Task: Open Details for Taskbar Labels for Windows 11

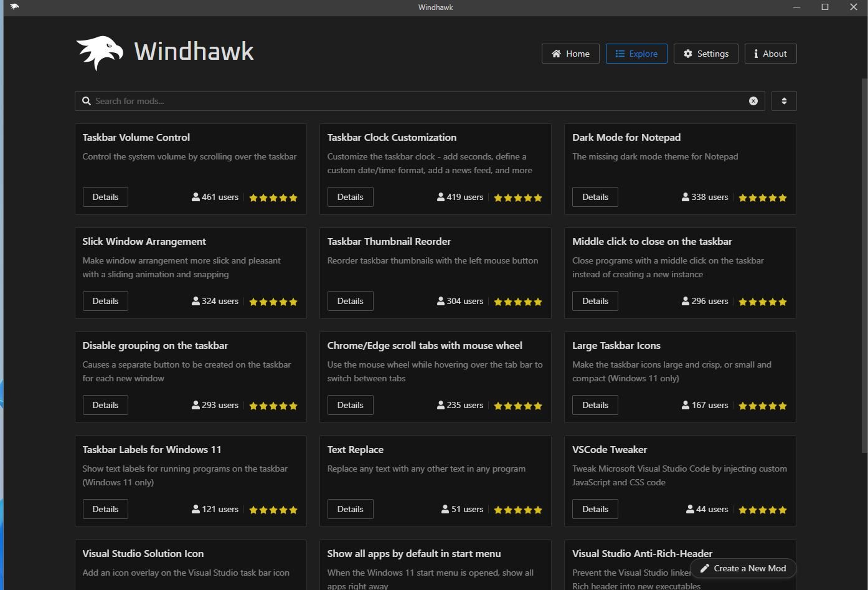Action: tap(105, 509)
